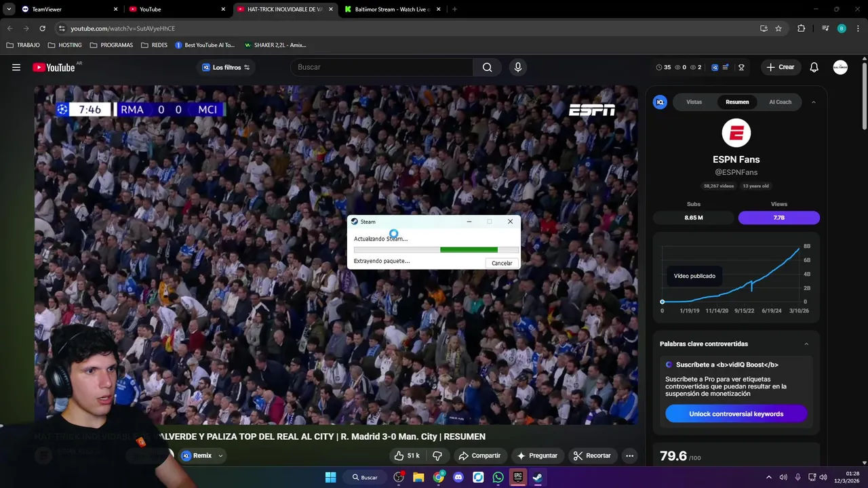The width and height of the screenshot is (868, 488).
Task: Open the Chrome three-dot menu
Action: coord(859,28)
